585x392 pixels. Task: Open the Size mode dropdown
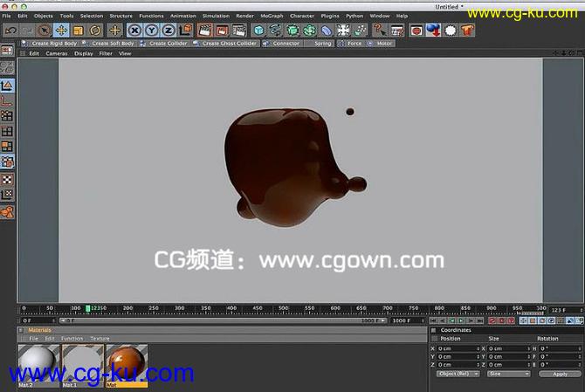pos(508,374)
